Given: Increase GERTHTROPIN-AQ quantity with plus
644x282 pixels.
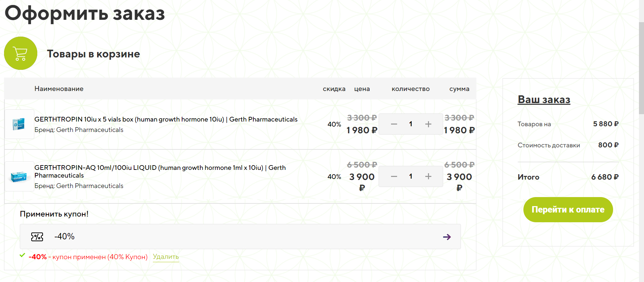Looking at the screenshot, I should 428,177.
